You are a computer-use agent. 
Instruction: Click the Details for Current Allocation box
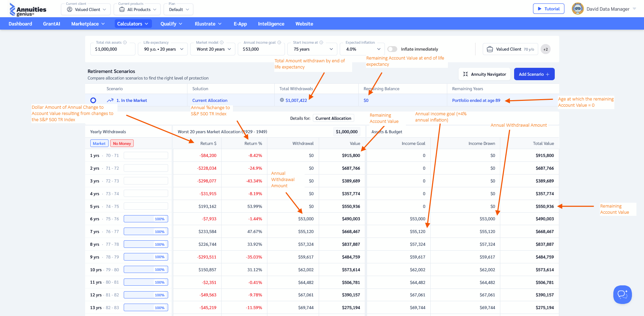[333, 118]
